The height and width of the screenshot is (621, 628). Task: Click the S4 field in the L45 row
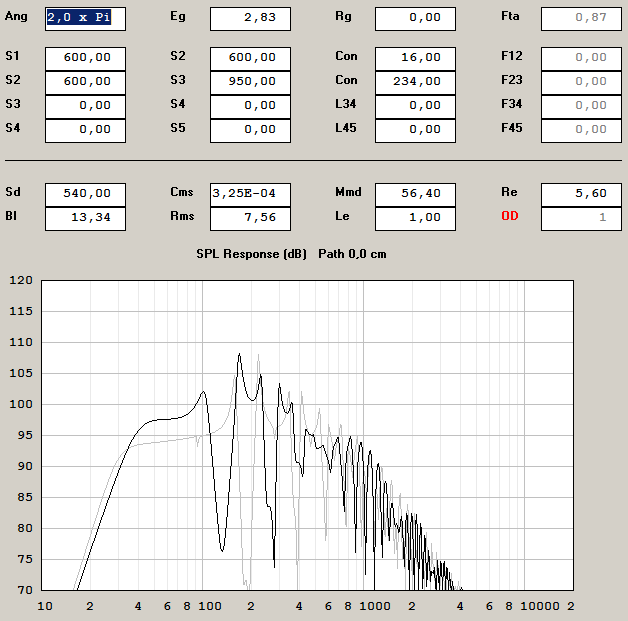[x=85, y=131]
